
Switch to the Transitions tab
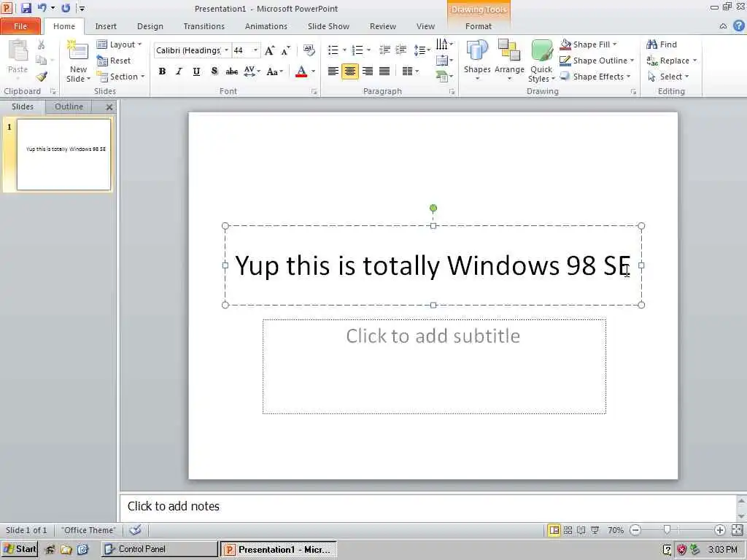pos(204,26)
